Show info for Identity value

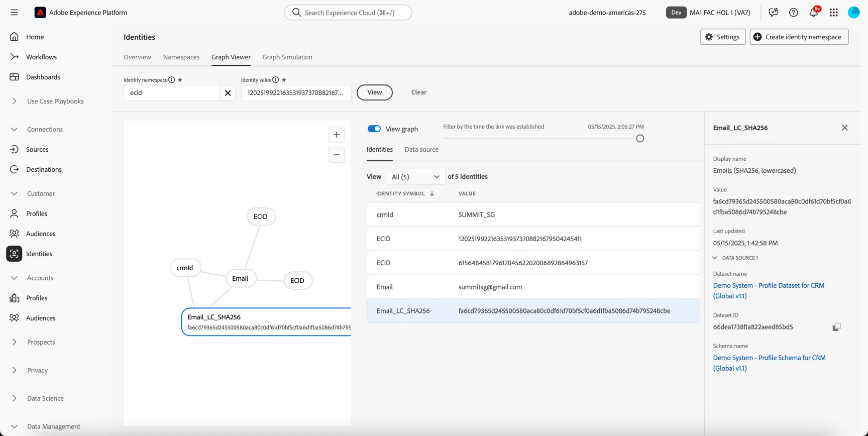coord(276,80)
